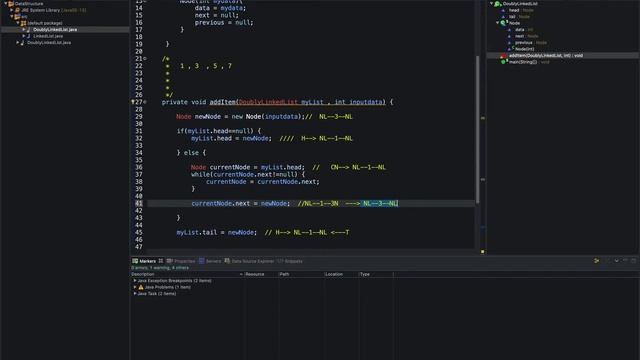
Task: Click the Node inner class icon
Action: pos(503,23)
